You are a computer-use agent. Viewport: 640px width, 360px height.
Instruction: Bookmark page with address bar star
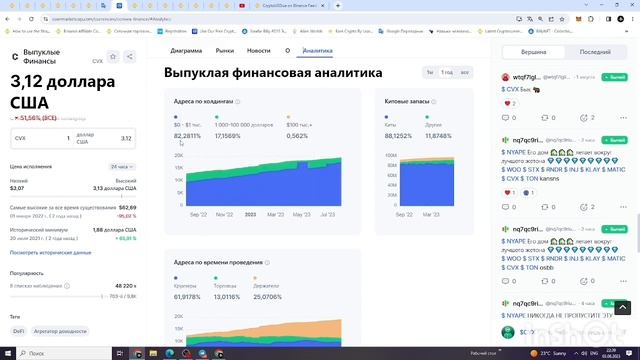(562, 19)
